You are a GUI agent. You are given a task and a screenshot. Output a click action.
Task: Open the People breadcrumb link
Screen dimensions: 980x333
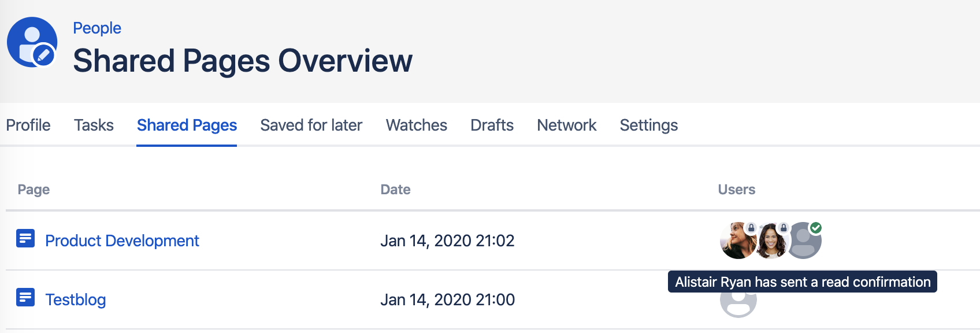(x=97, y=28)
